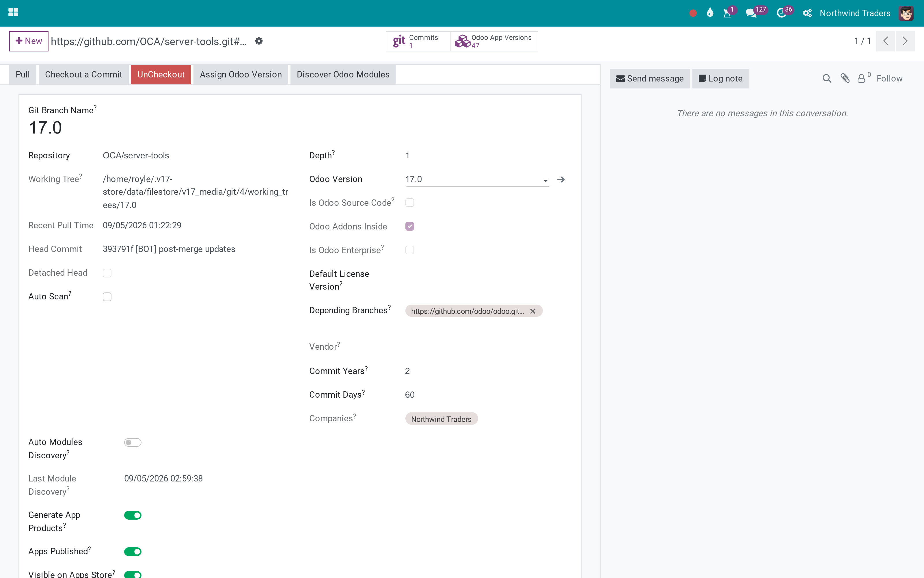Click Checkout a Commit
The image size is (924, 578).
click(x=84, y=75)
